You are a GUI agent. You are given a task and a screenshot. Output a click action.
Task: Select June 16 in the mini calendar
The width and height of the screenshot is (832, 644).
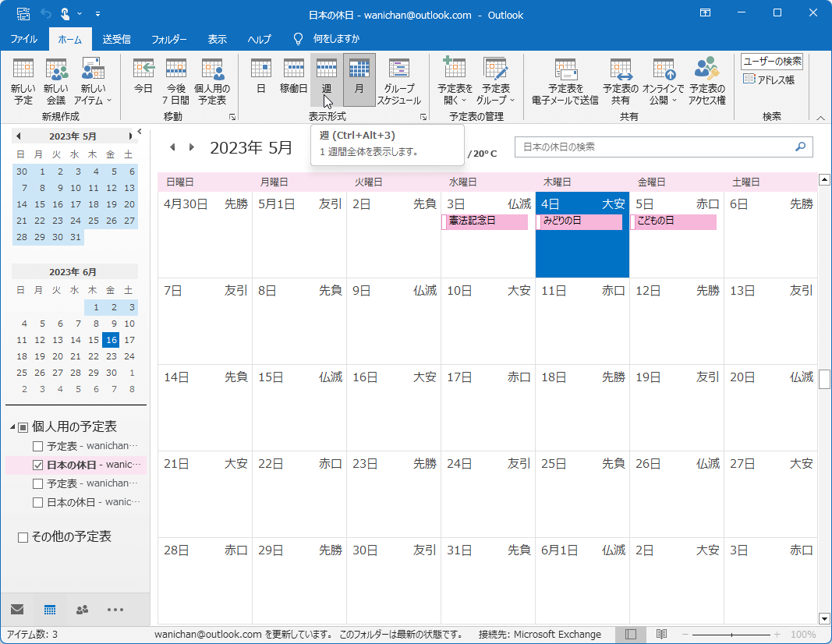112,340
